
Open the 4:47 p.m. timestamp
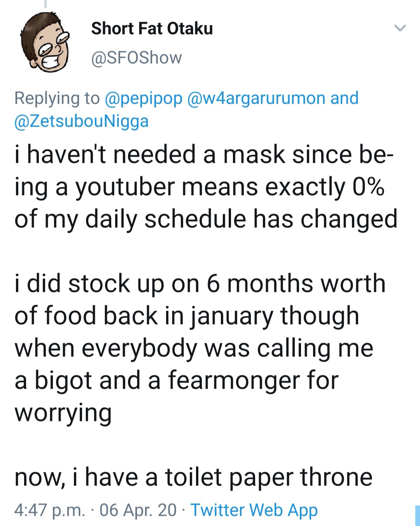[49, 510]
